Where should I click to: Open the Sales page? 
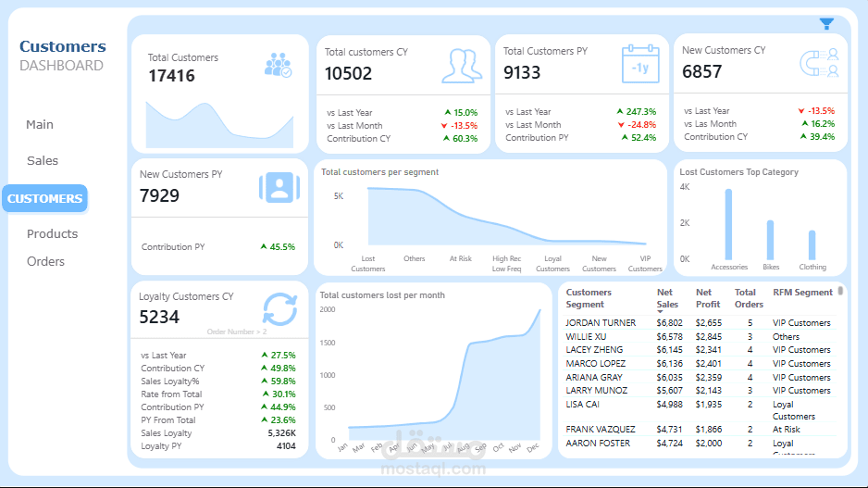[43, 160]
